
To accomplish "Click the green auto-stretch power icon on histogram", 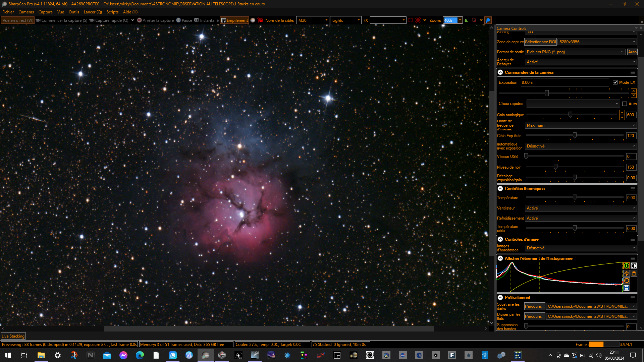I will [626, 266].
